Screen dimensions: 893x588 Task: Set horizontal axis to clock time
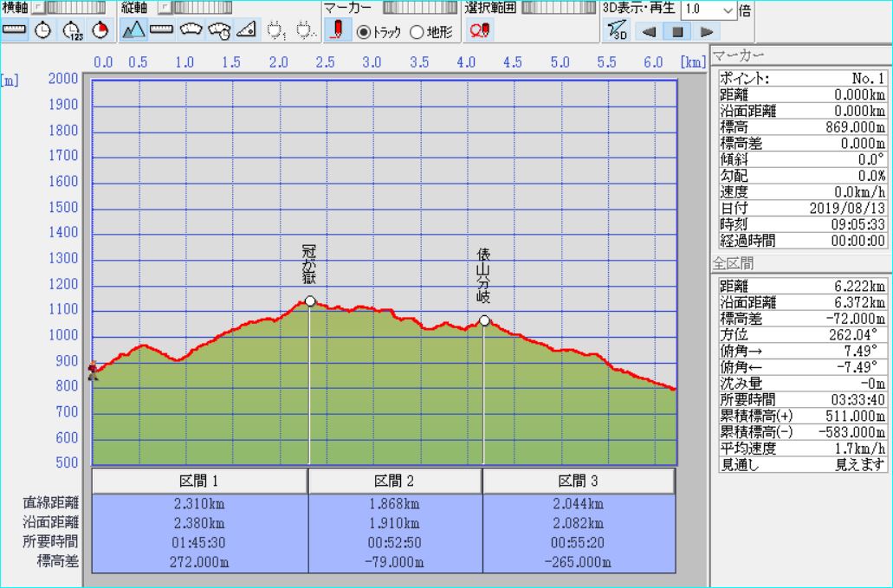[x=43, y=30]
